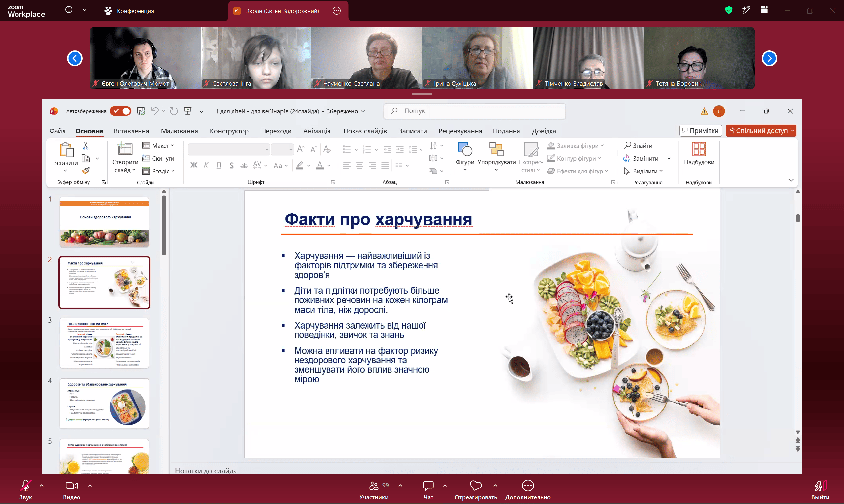Apply bold with the Ж button
Screen dimensions: 844x504
(x=194, y=165)
